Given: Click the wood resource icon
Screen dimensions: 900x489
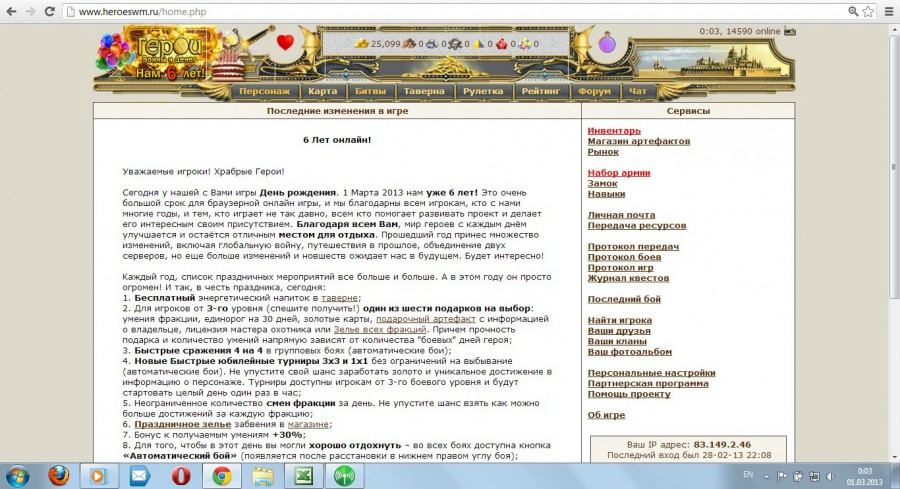Looking at the screenshot, I should pos(409,44).
